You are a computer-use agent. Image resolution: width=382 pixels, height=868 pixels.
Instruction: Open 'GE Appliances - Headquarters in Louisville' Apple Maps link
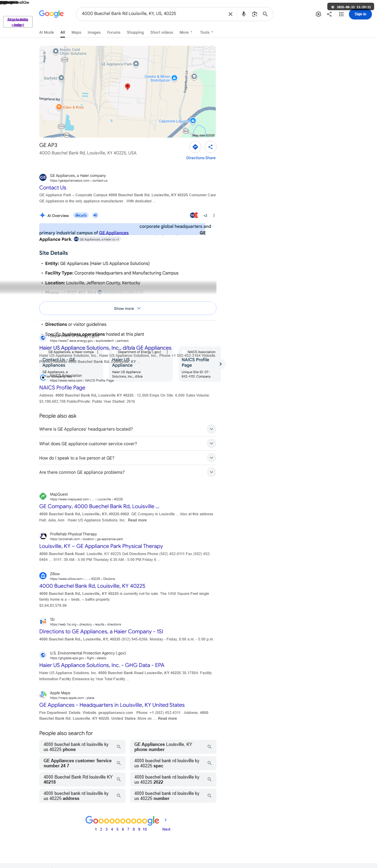(x=112, y=705)
